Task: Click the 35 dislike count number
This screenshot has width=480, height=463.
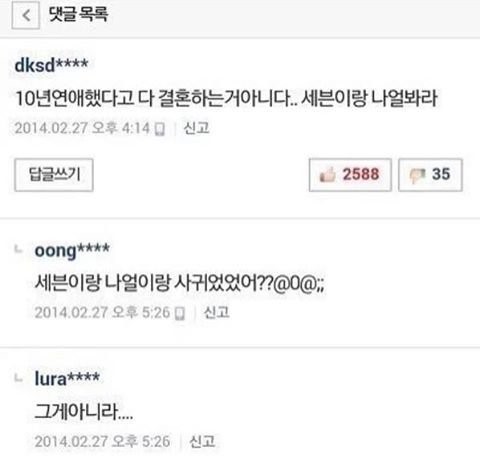Action: coord(441,174)
